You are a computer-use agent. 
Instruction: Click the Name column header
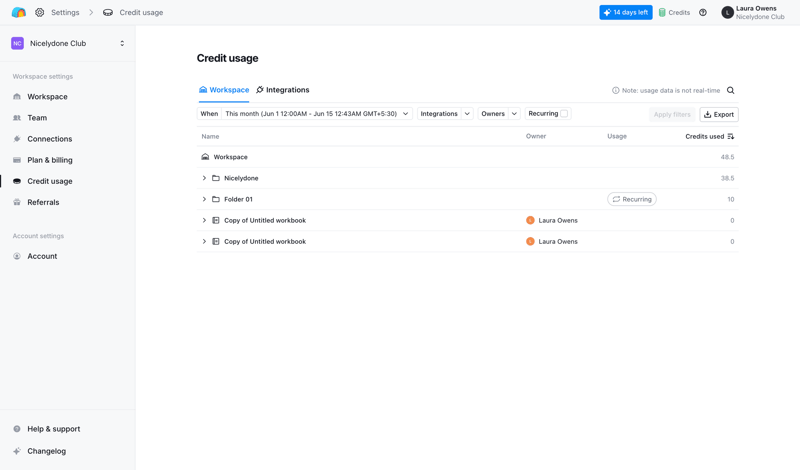coord(210,136)
